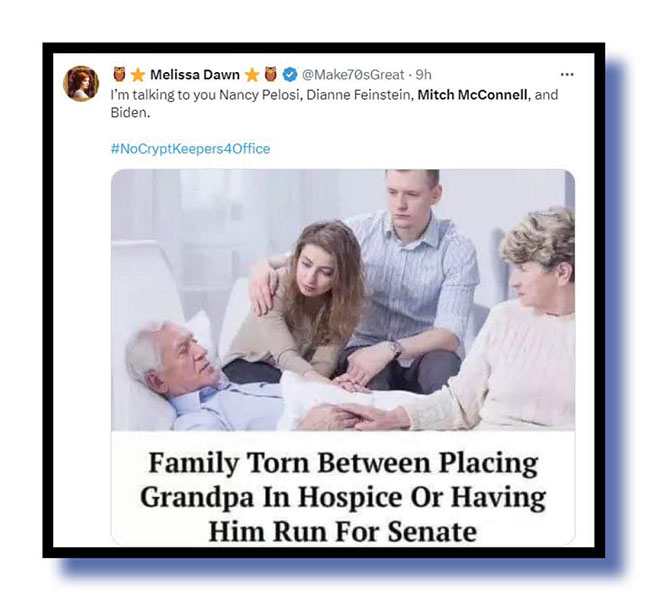
Task: Open the @Make70sGreat handle link
Action: (353, 75)
